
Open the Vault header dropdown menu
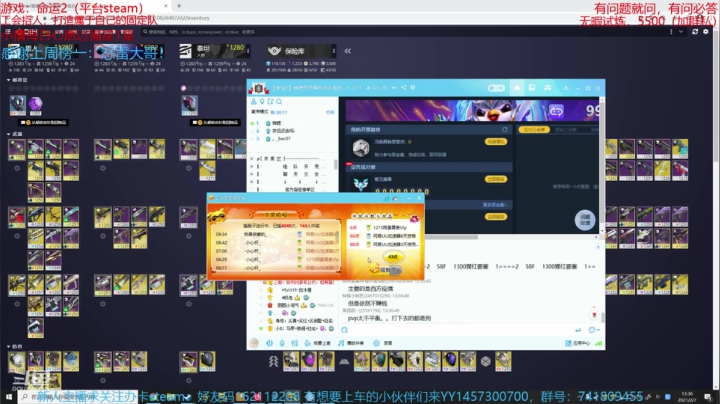(333, 51)
